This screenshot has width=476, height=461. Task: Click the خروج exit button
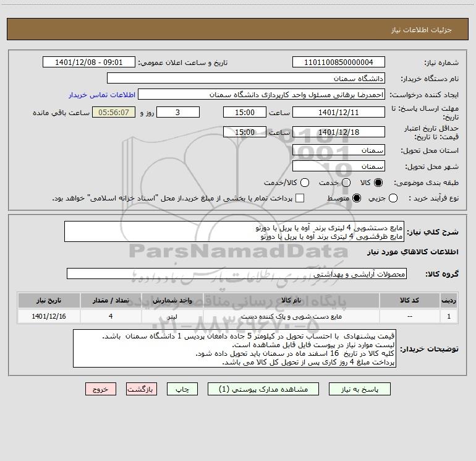pos(101,389)
